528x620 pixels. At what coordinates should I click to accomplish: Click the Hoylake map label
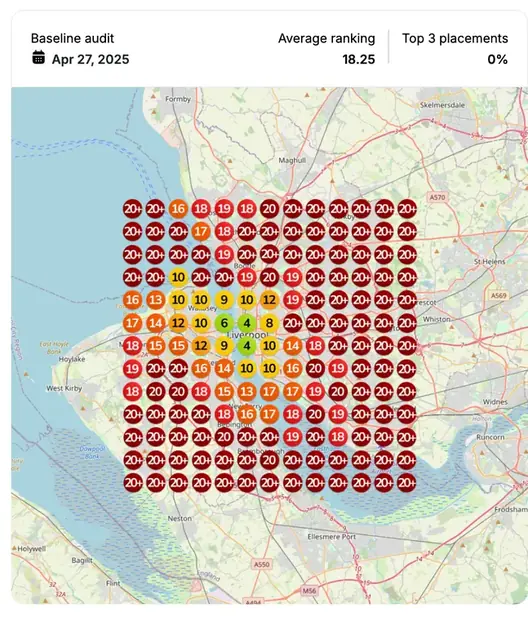coord(72,359)
